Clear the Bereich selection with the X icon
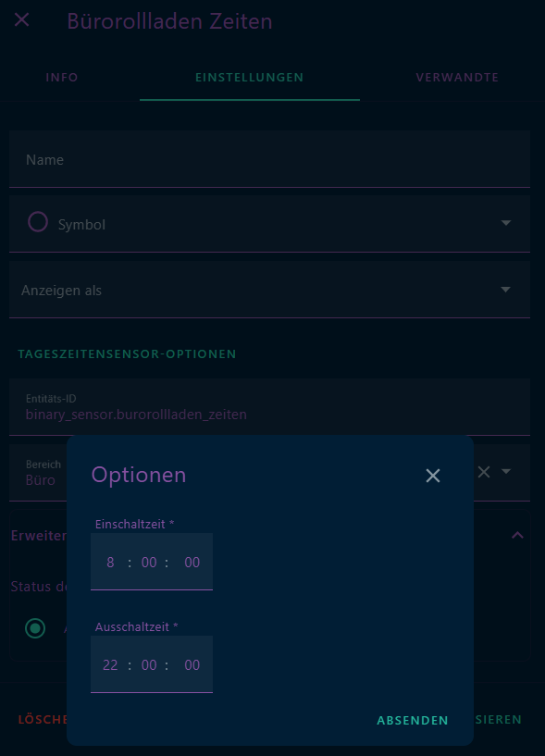The height and width of the screenshot is (756, 545). [484, 472]
